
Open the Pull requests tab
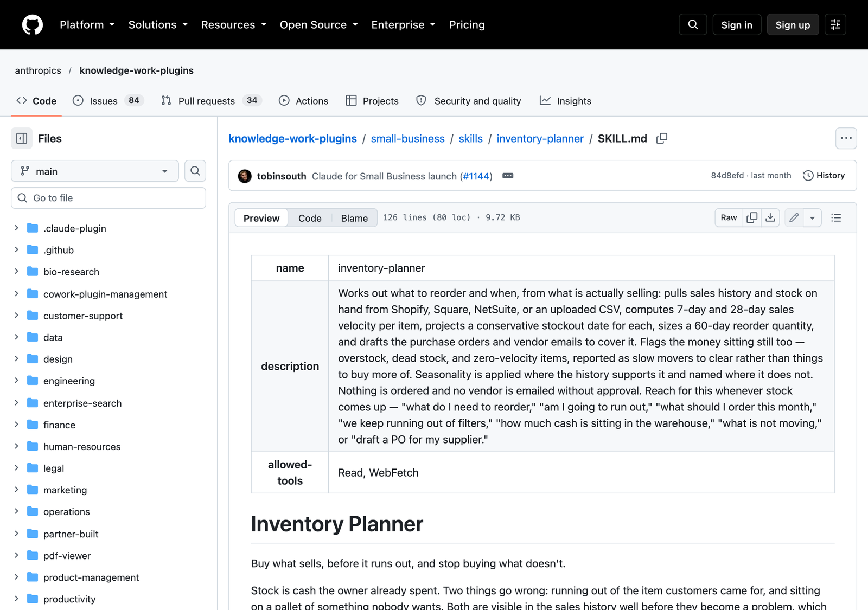tap(212, 101)
